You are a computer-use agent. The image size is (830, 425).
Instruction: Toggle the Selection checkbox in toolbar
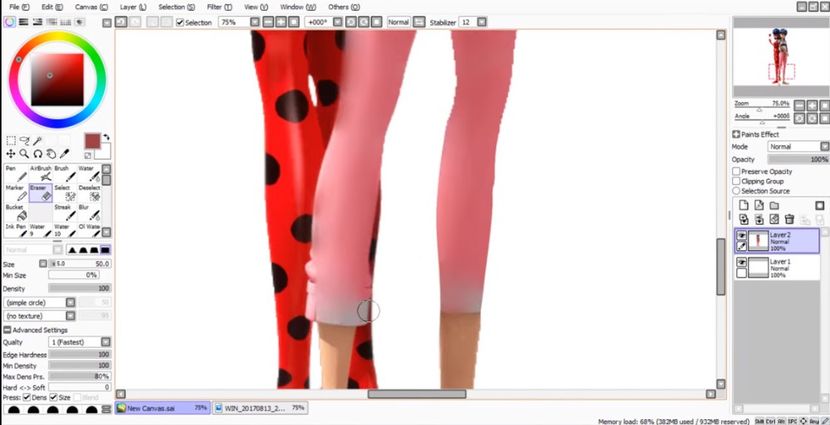(x=180, y=23)
